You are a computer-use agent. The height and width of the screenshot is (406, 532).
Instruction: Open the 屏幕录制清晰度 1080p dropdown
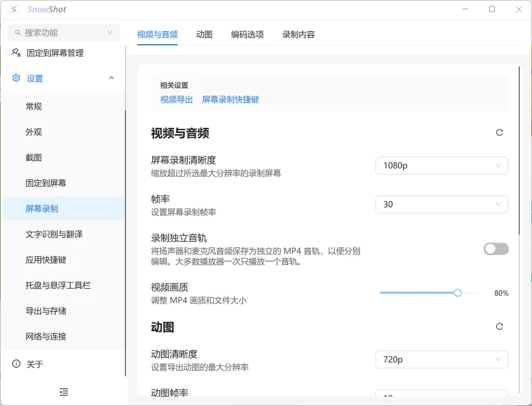pyautogui.click(x=442, y=166)
